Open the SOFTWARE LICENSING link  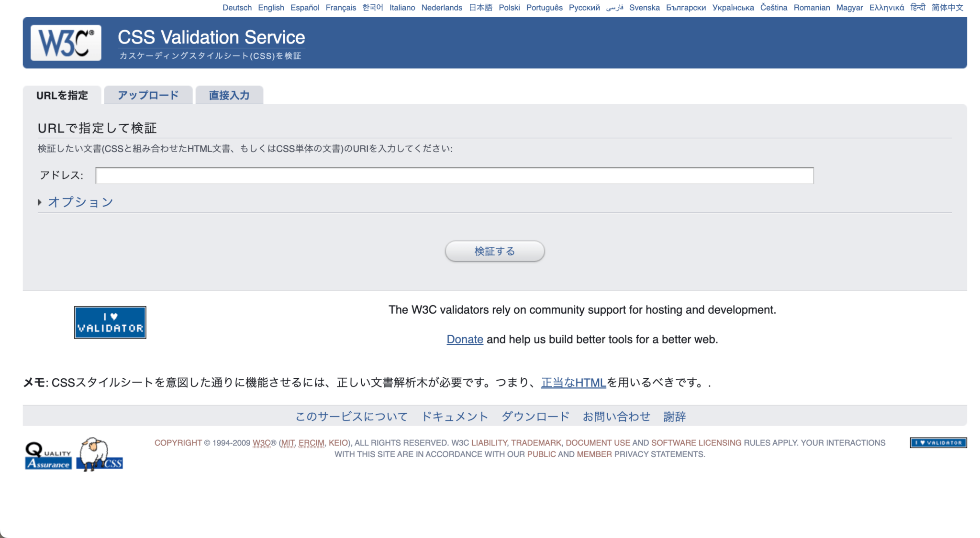[x=696, y=443]
